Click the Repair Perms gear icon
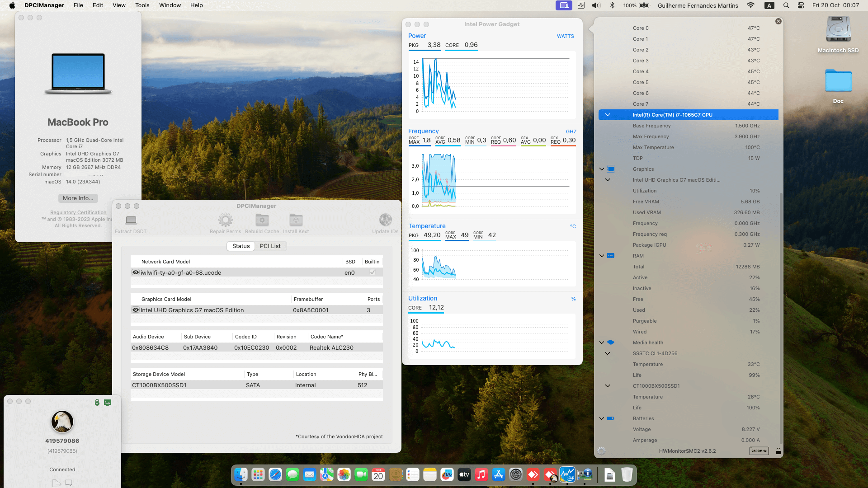The width and height of the screenshot is (868, 488). click(225, 221)
